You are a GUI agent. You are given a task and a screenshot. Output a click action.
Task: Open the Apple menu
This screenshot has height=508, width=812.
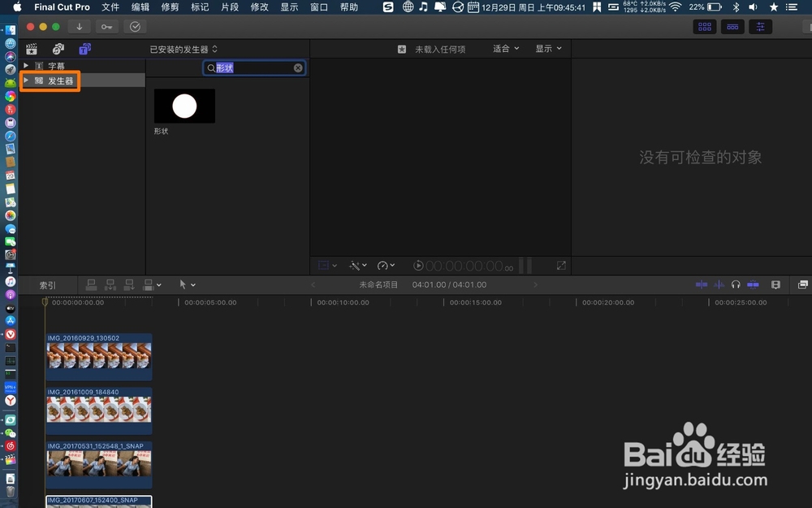17,7
